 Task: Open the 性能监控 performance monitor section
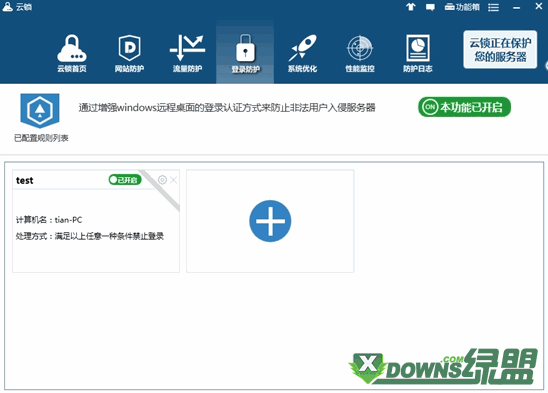click(x=360, y=53)
